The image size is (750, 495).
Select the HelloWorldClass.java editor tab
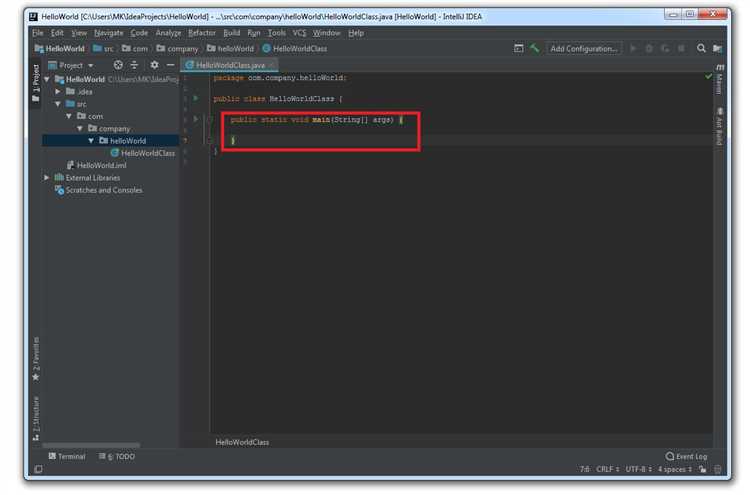coord(230,65)
